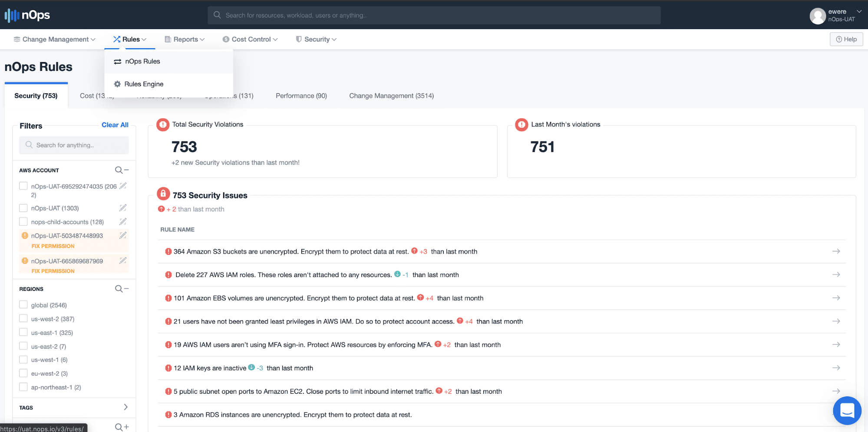Screen dimensions: 868x432
Task: Check us-west-1 (6) region checkbox
Action: coord(23,359)
